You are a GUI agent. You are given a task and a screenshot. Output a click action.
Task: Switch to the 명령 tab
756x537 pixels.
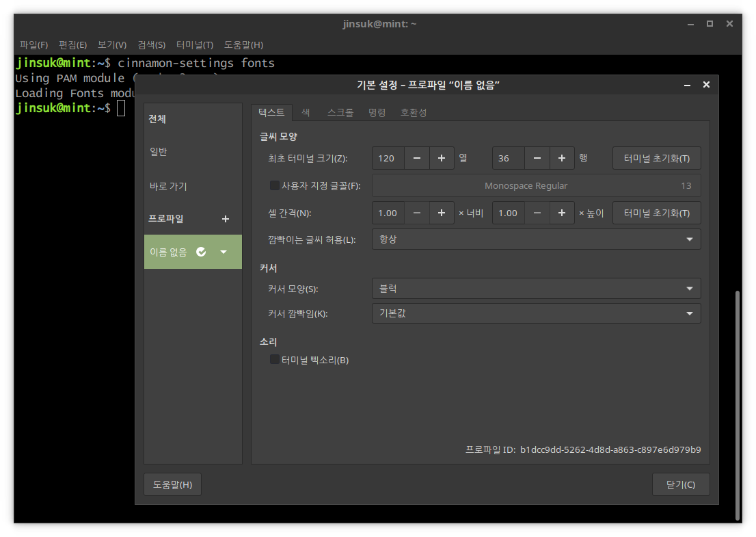377,112
